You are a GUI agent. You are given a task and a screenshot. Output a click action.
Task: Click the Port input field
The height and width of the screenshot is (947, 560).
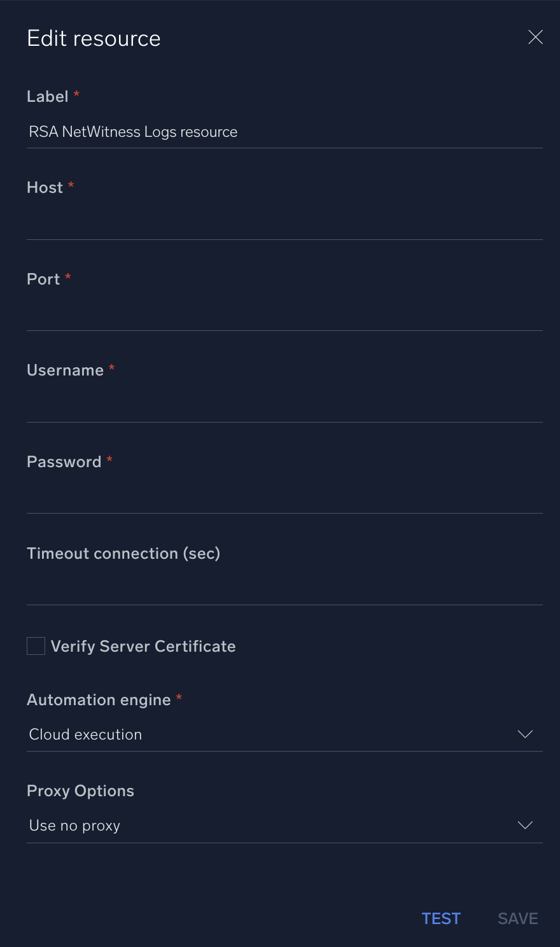[284, 314]
